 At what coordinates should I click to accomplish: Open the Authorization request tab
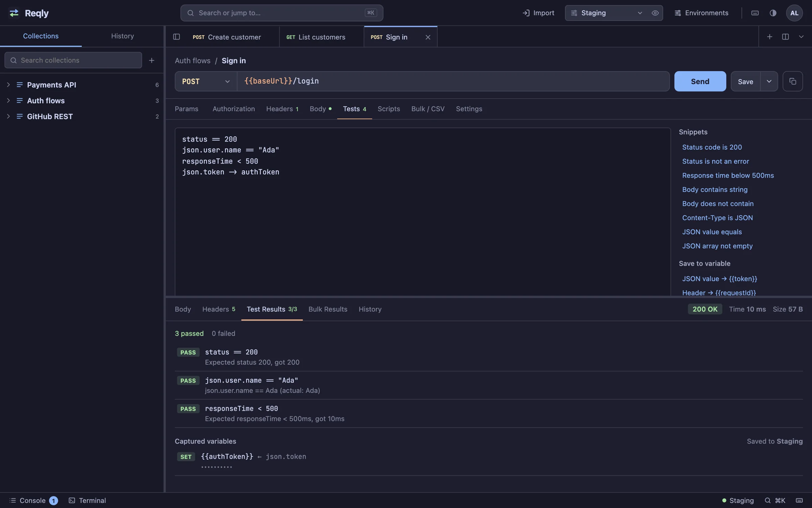[233, 109]
